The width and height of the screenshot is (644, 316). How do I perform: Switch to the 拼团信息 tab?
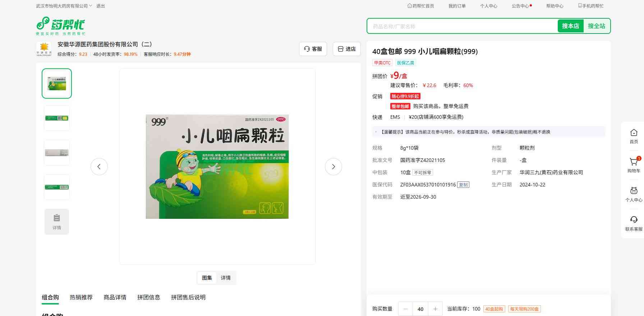pyautogui.click(x=149, y=297)
